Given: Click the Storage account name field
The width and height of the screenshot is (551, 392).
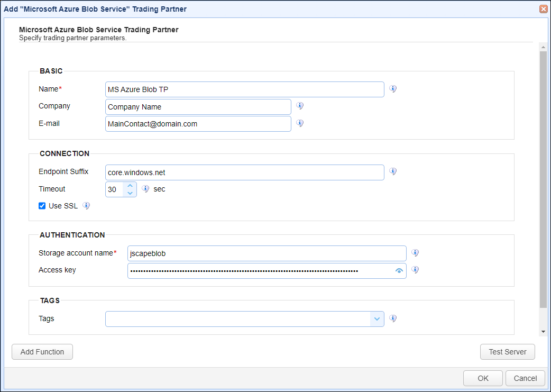Looking at the screenshot, I should [x=267, y=253].
